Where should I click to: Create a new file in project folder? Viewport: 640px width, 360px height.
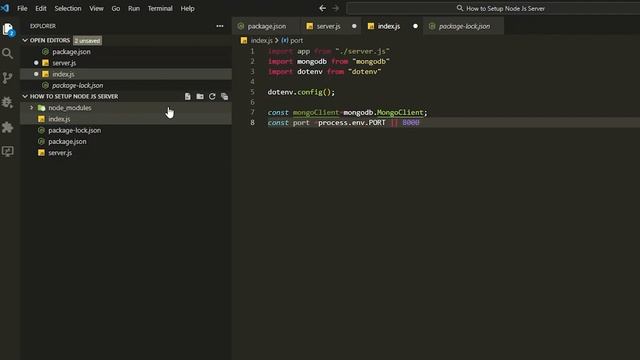[187, 96]
